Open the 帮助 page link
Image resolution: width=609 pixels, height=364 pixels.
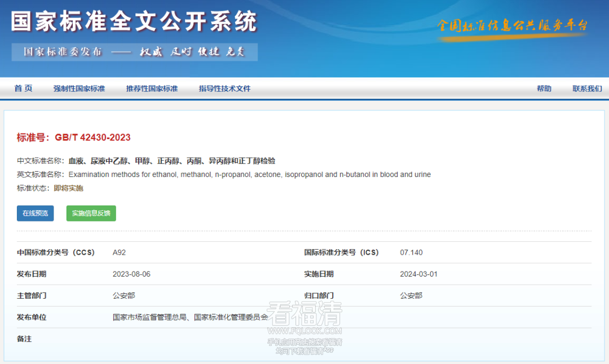(x=544, y=88)
